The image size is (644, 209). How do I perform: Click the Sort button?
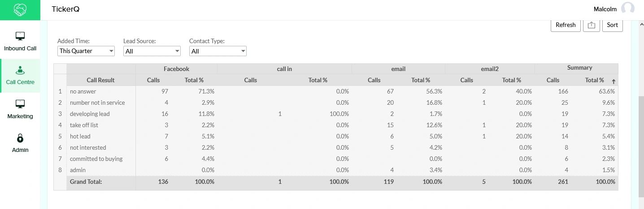point(612,25)
